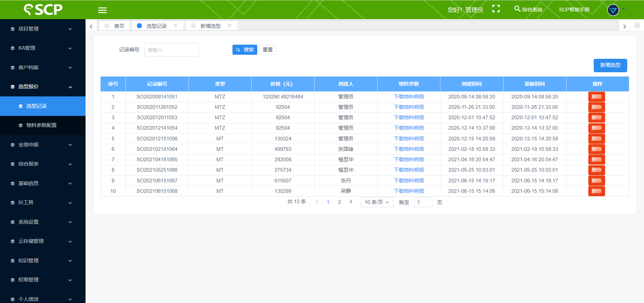The width and height of the screenshot is (644, 303).
Task: Click price cell 120290.48216464
Action: (283, 97)
